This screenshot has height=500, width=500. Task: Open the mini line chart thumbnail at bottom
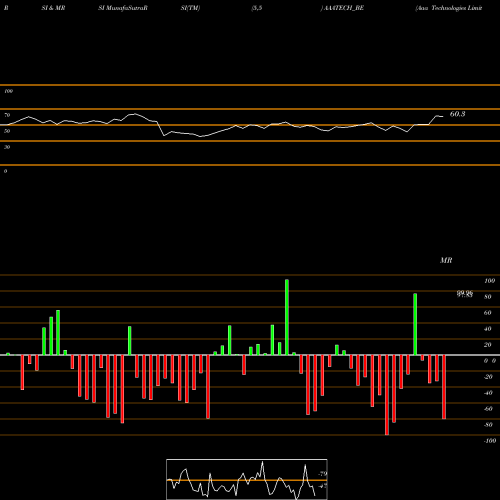[x=247, y=479]
